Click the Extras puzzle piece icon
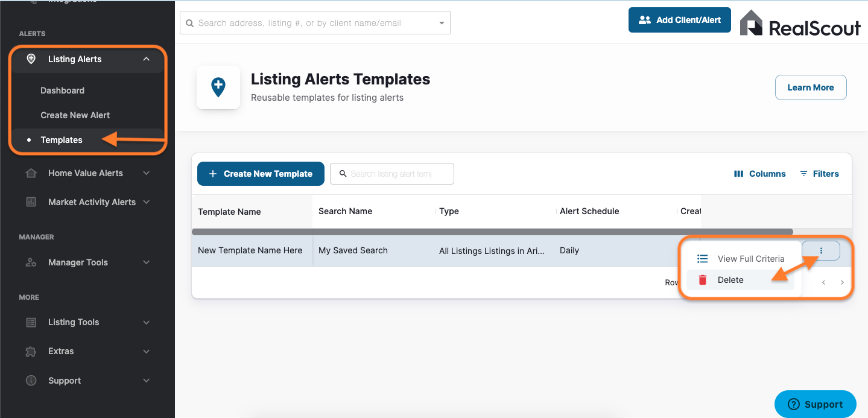868x418 pixels. click(31, 351)
